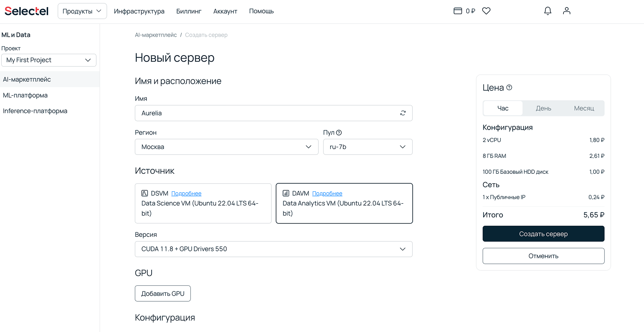Open the Версия CUDA dropdown

tap(273, 249)
